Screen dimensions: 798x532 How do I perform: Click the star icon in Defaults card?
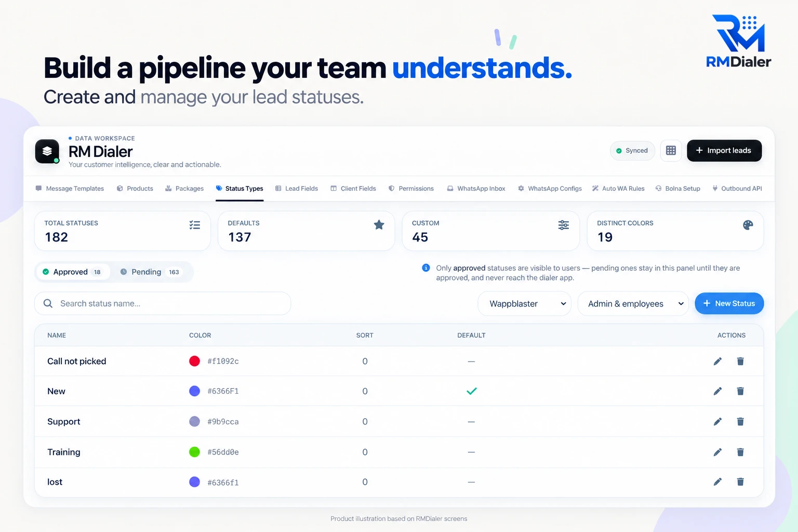(x=379, y=225)
